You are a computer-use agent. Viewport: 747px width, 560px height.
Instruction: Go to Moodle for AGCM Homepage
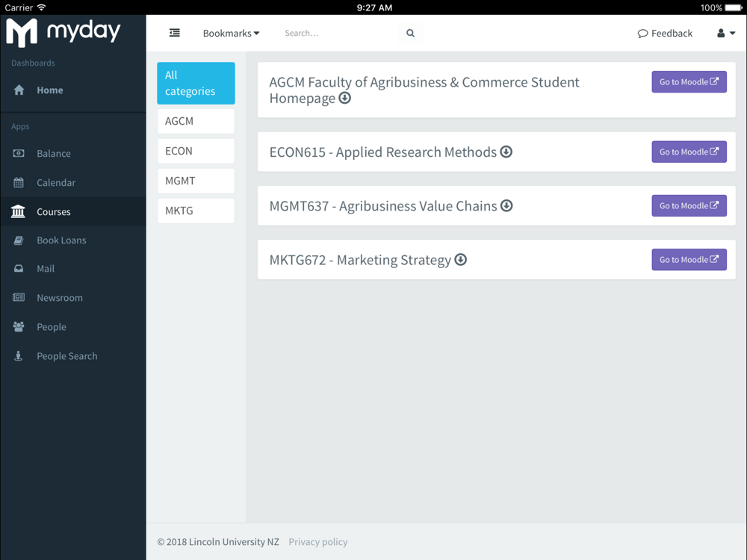click(x=689, y=82)
